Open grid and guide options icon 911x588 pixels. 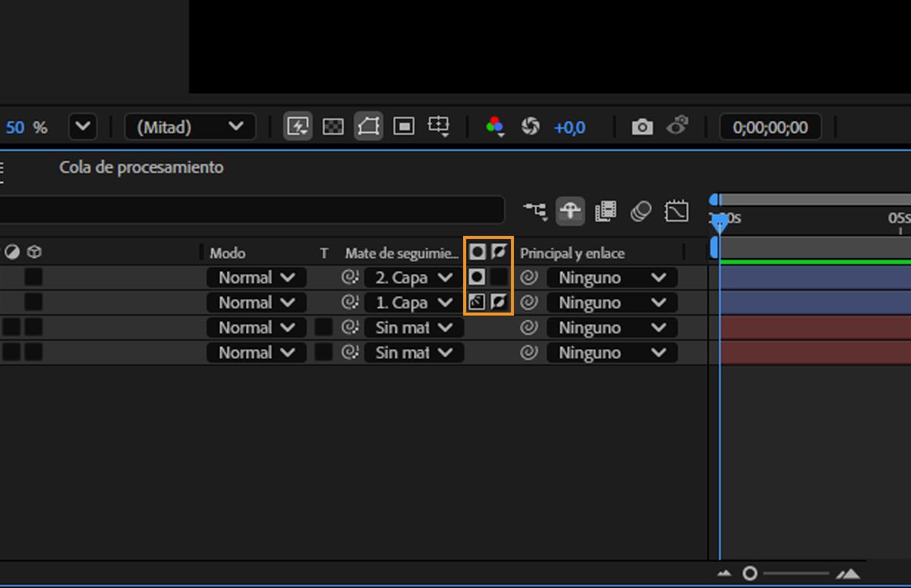(x=439, y=127)
